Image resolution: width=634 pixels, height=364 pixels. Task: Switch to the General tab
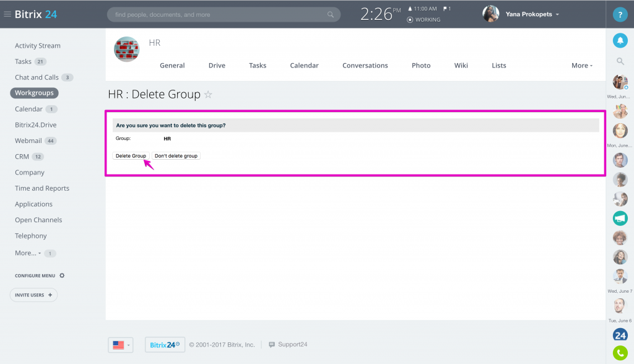tap(172, 66)
